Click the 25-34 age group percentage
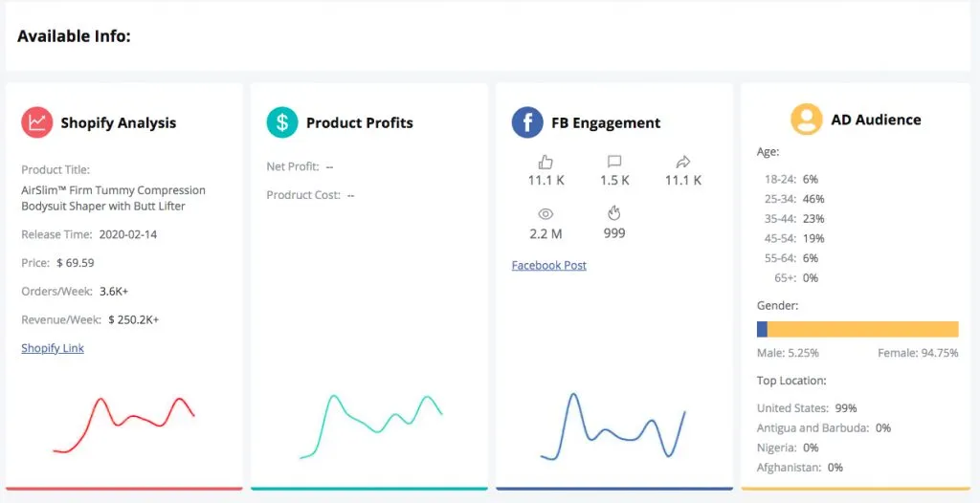Image resolution: width=980 pixels, height=503 pixels. point(814,199)
